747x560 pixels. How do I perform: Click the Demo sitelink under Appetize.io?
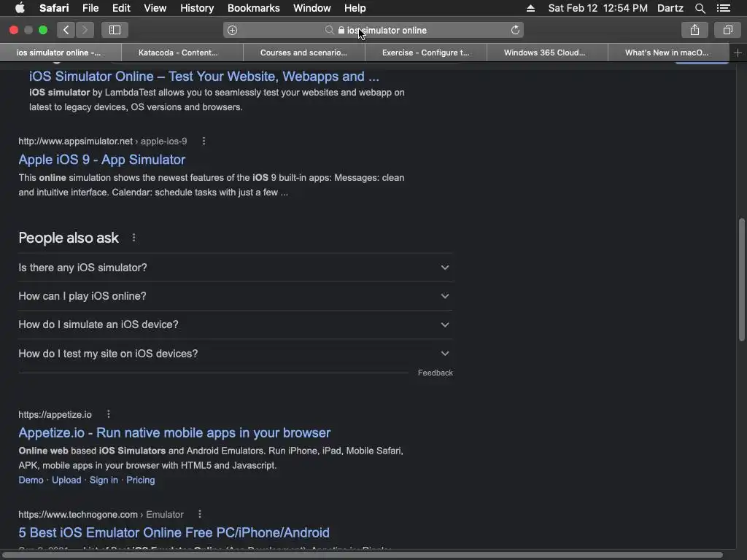(x=31, y=480)
